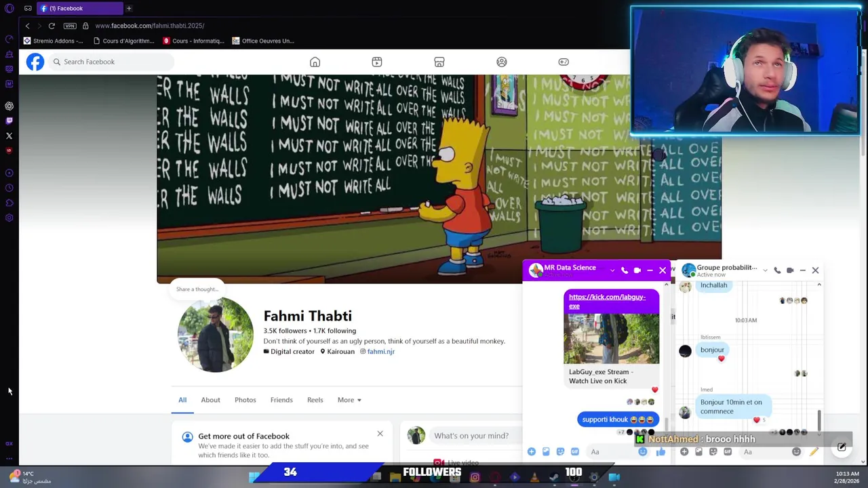Select the (1) Facebook browser tab
868x488 pixels.
coord(80,8)
